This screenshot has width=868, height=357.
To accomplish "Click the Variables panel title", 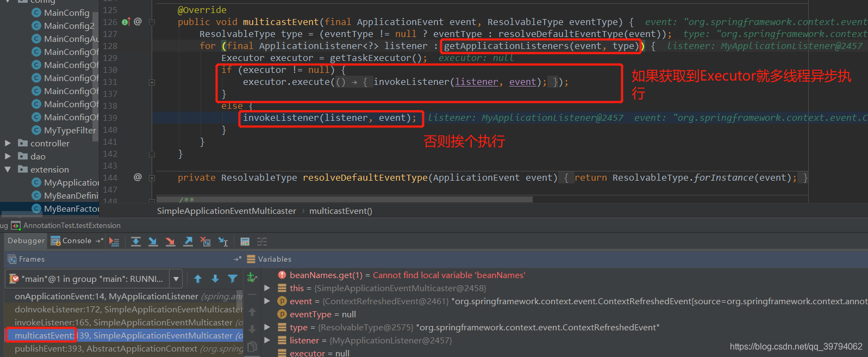I will point(274,260).
